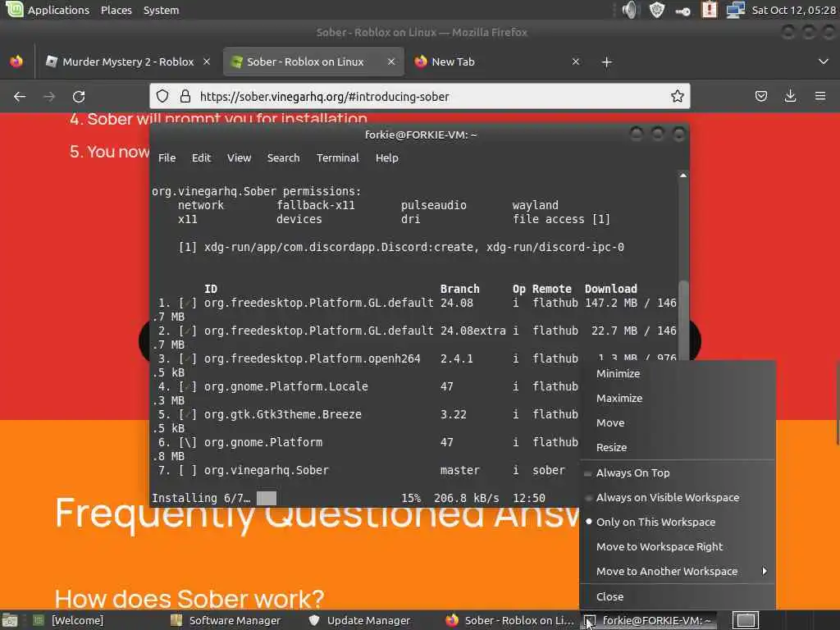Click the Firefox forward arrow
Viewport: 840px width, 630px height.
click(x=49, y=97)
